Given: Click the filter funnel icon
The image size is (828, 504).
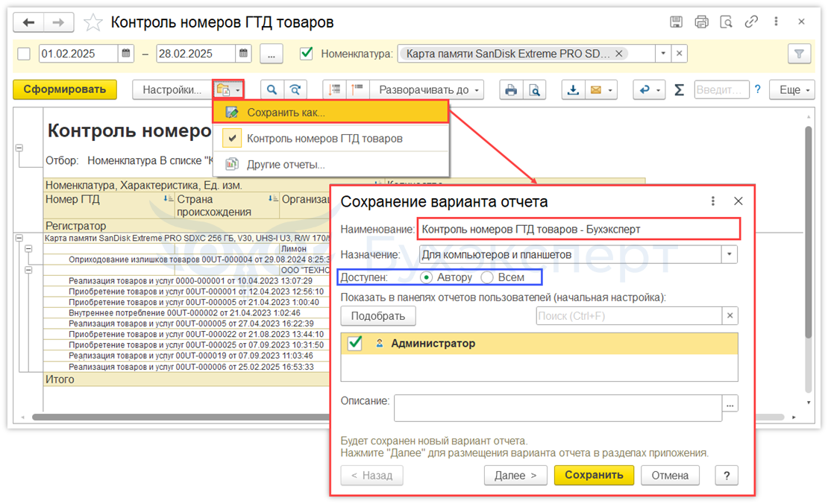Looking at the screenshot, I should pyautogui.click(x=799, y=54).
